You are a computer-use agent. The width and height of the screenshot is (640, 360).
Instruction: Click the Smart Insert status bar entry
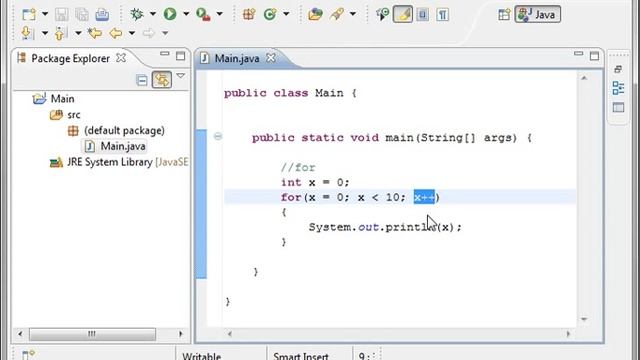pyautogui.click(x=301, y=355)
